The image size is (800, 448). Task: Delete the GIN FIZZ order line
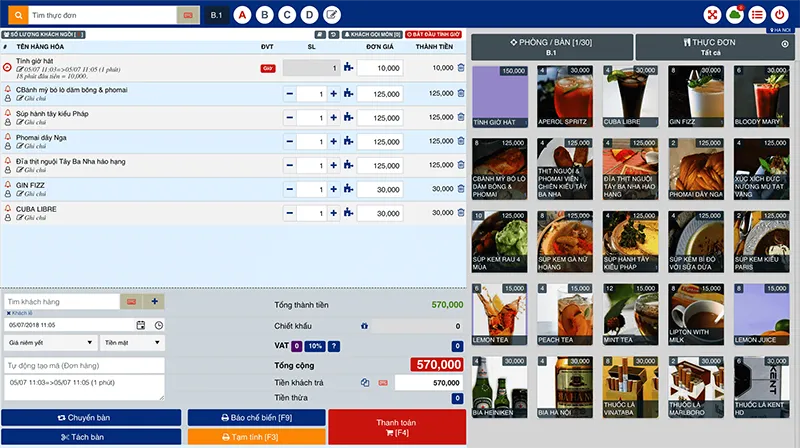pos(461,188)
